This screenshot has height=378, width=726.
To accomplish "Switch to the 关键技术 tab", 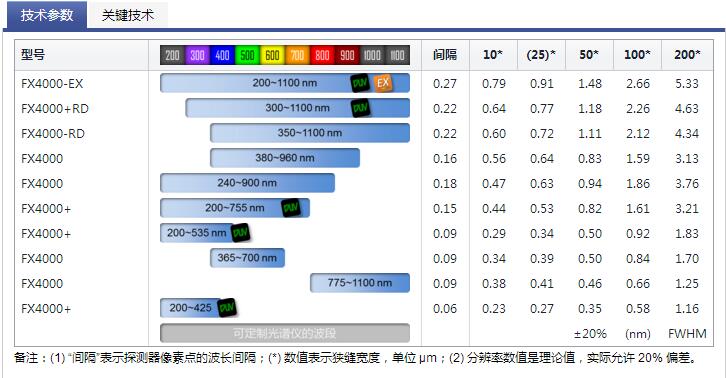I will (127, 15).
